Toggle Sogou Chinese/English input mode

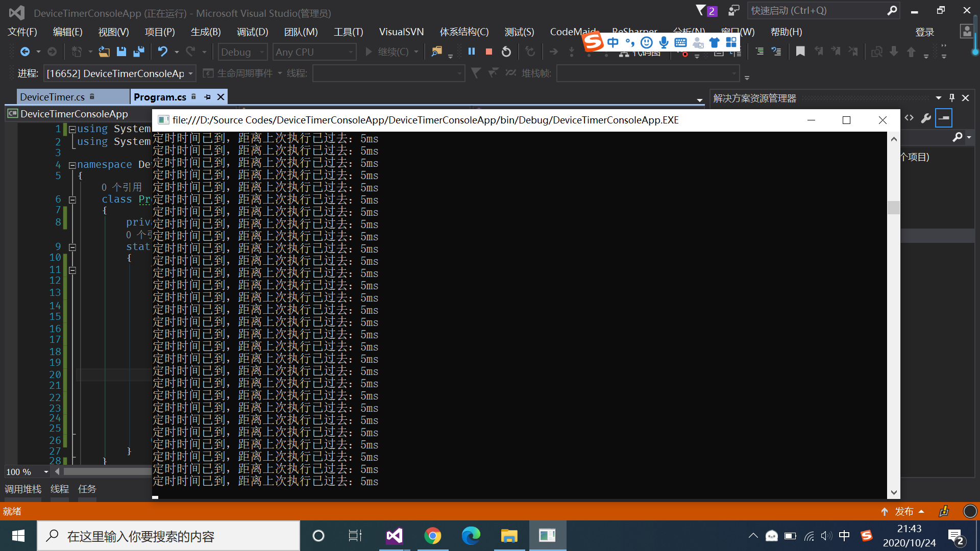[x=612, y=42]
